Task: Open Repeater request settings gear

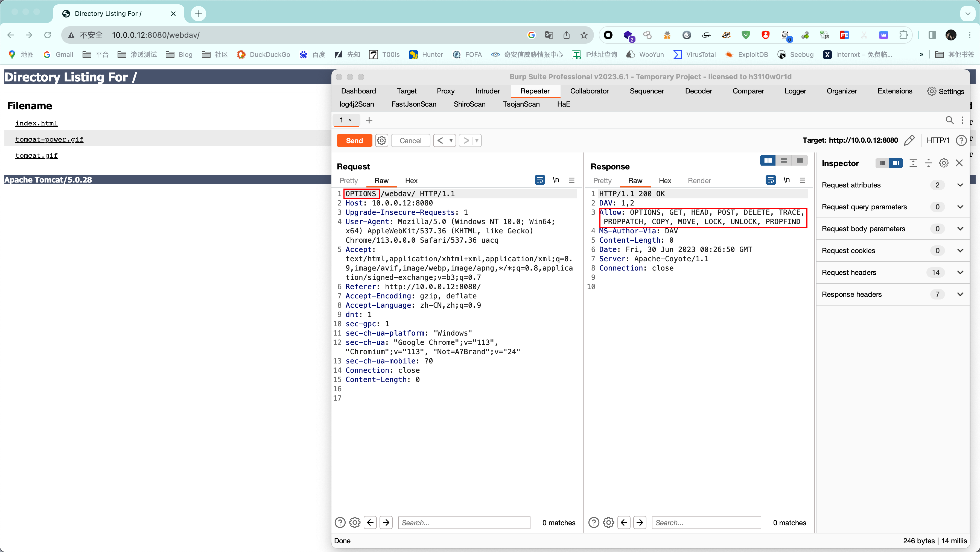Action: (x=381, y=141)
